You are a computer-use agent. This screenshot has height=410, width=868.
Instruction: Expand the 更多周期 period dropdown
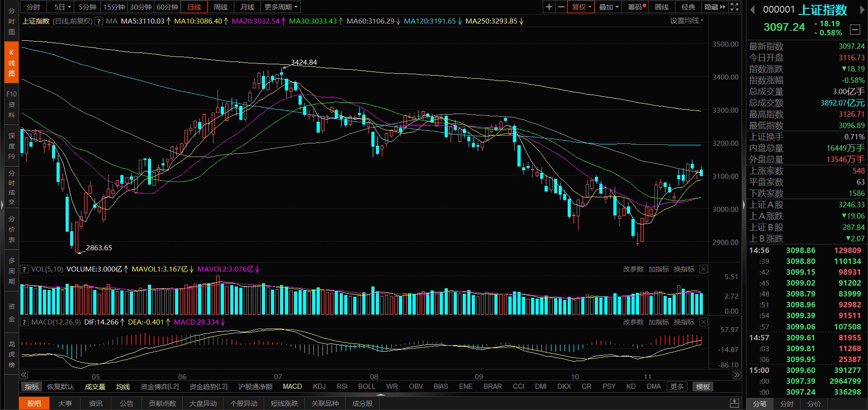pyautogui.click(x=281, y=7)
